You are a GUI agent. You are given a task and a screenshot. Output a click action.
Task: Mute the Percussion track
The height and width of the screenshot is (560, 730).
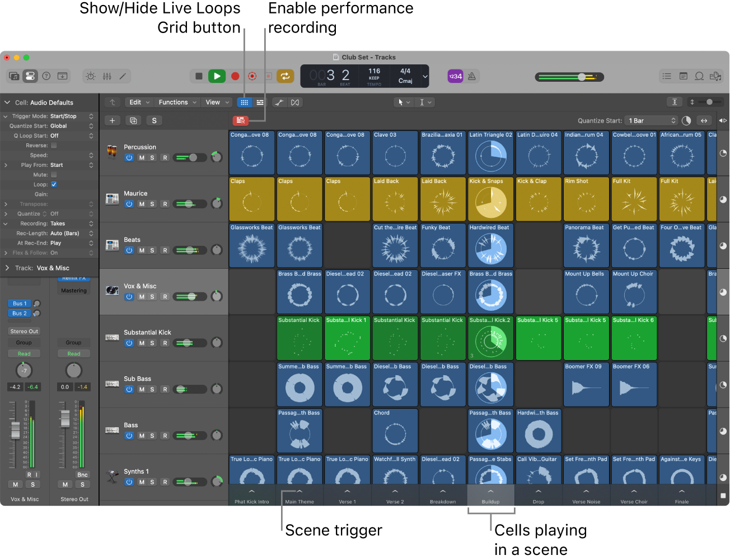(142, 157)
